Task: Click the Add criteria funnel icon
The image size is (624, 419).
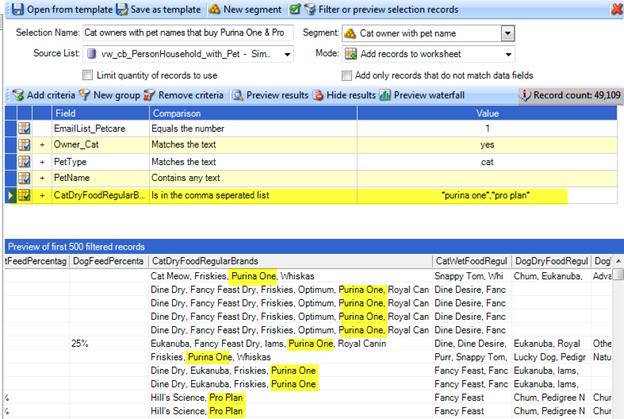Action: [x=18, y=95]
